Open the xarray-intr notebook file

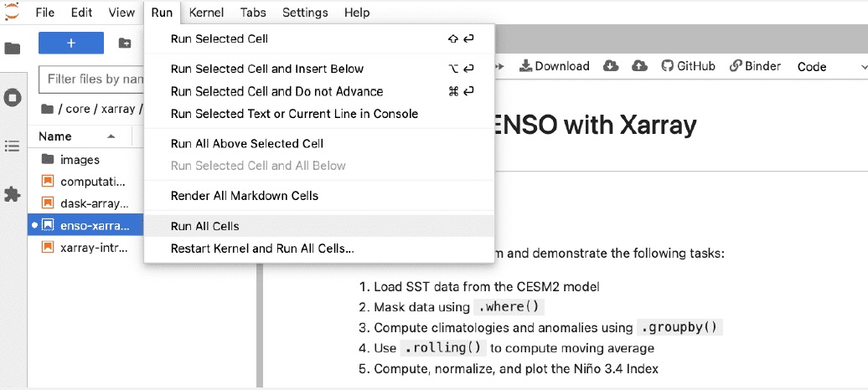click(85, 247)
